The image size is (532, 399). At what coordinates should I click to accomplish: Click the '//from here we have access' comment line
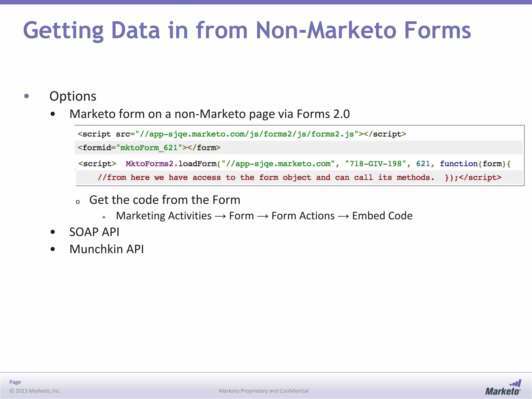coord(300,177)
